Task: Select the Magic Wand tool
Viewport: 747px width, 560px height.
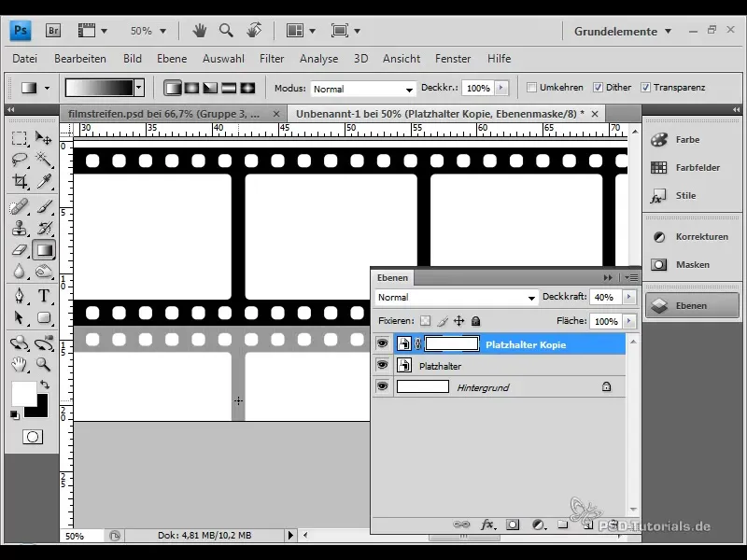Action: click(44, 159)
